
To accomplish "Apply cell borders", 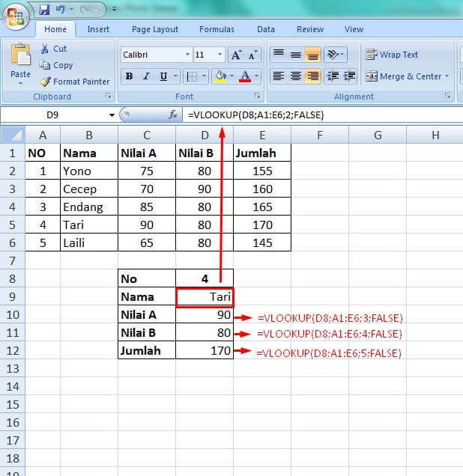I will tap(192, 76).
